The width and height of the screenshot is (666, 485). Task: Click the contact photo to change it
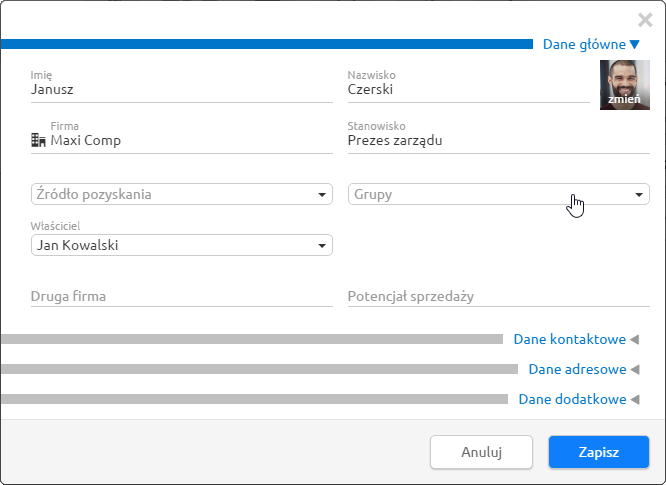point(624,85)
